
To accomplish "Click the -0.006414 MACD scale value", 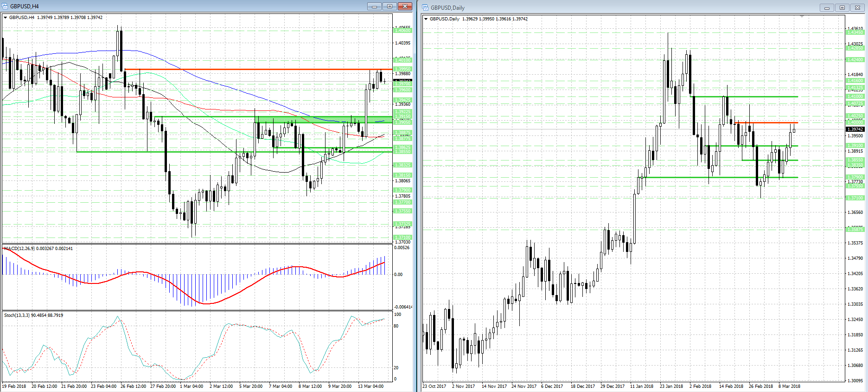I will coord(403,307).
